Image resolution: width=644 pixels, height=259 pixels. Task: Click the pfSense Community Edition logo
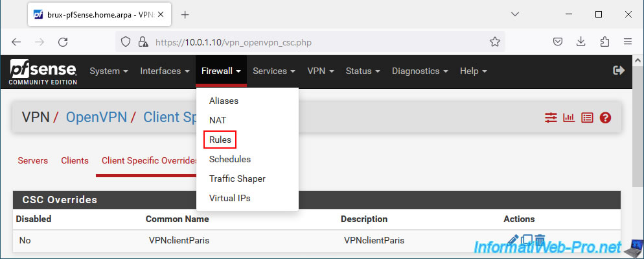pos(43,72)
